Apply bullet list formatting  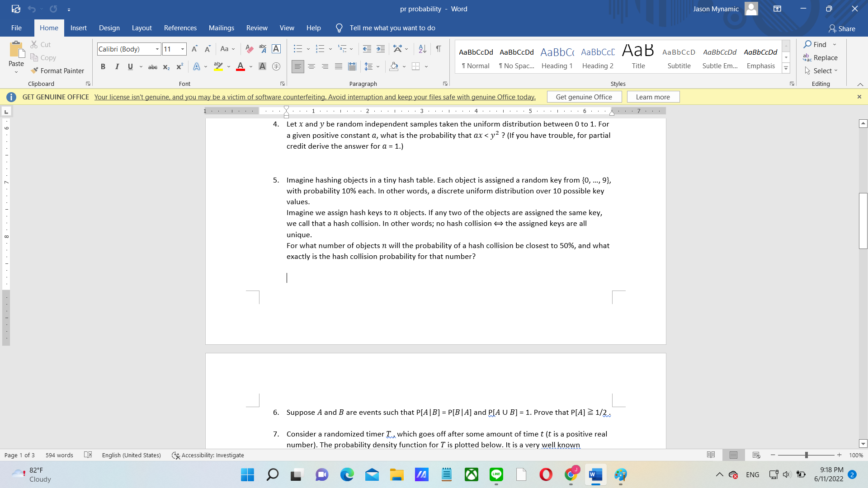click(297, 49)
